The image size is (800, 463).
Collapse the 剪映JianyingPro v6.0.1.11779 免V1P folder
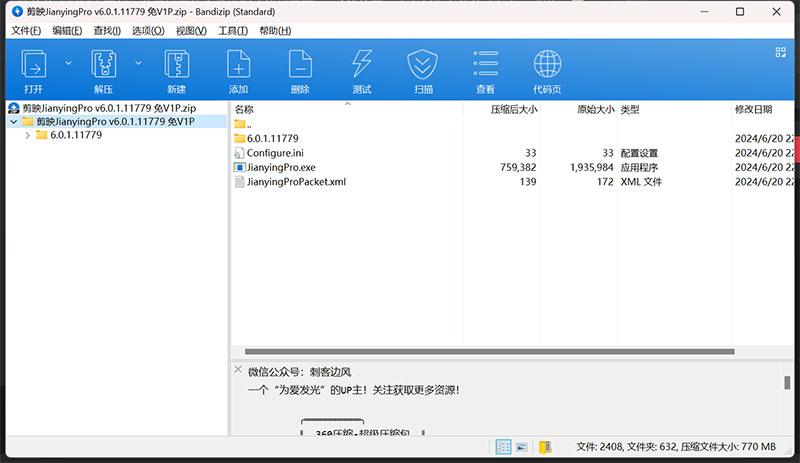14,121
